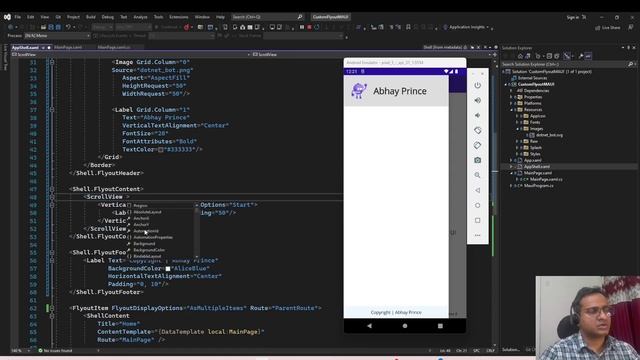Switch to the MainPage.xaml editor tab
The image size is (640, 360).
[x=68, y=47]
